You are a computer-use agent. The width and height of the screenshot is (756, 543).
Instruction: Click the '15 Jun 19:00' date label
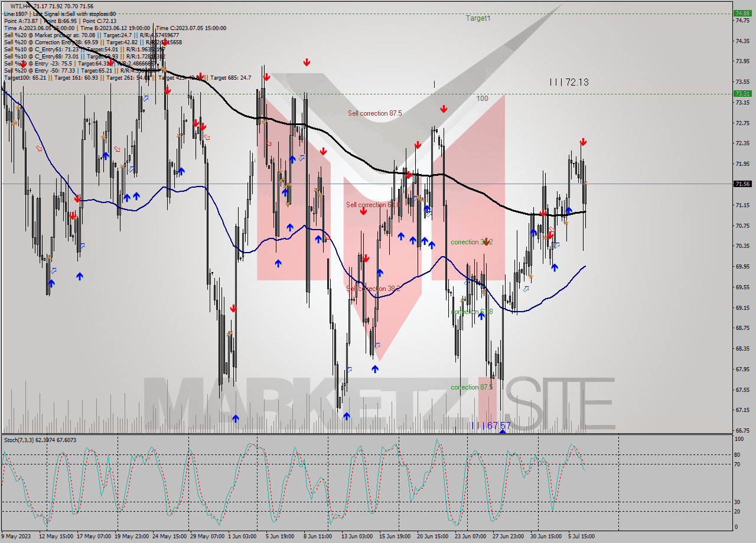coord(395,536)
